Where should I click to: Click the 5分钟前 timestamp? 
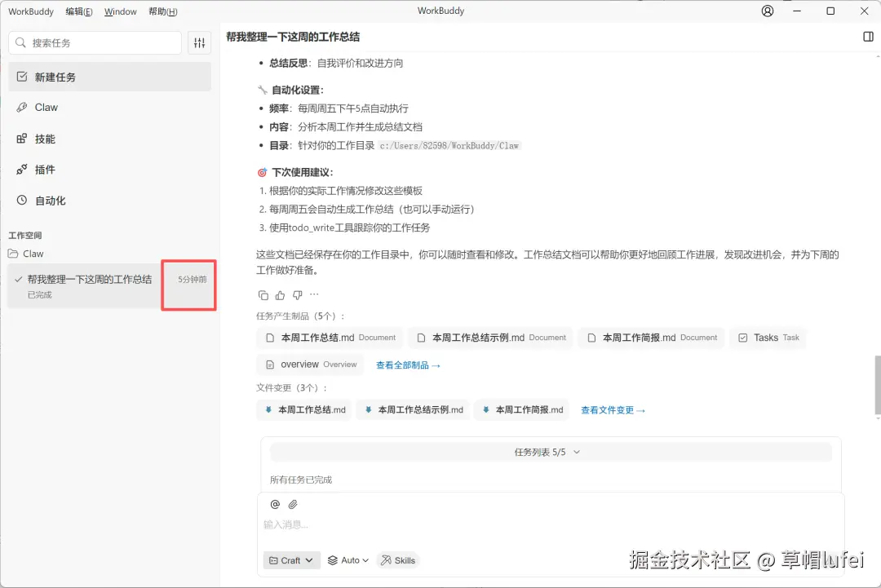pyautogui.click(x=193, y=279)
